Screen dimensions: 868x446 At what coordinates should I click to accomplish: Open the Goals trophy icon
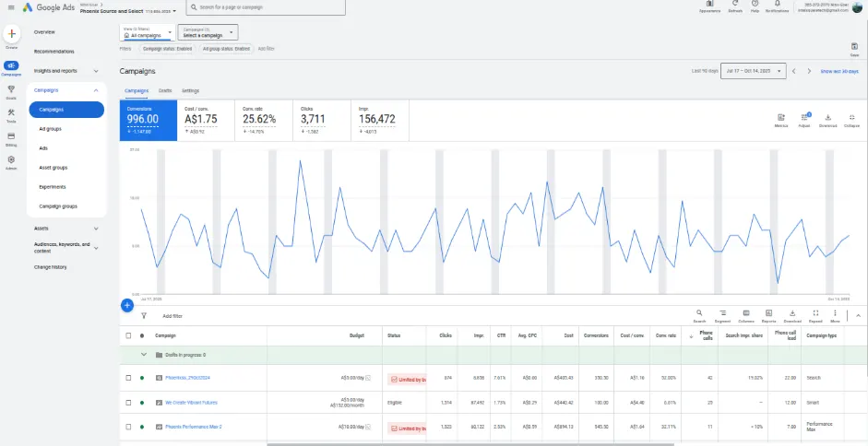[11, 88]
